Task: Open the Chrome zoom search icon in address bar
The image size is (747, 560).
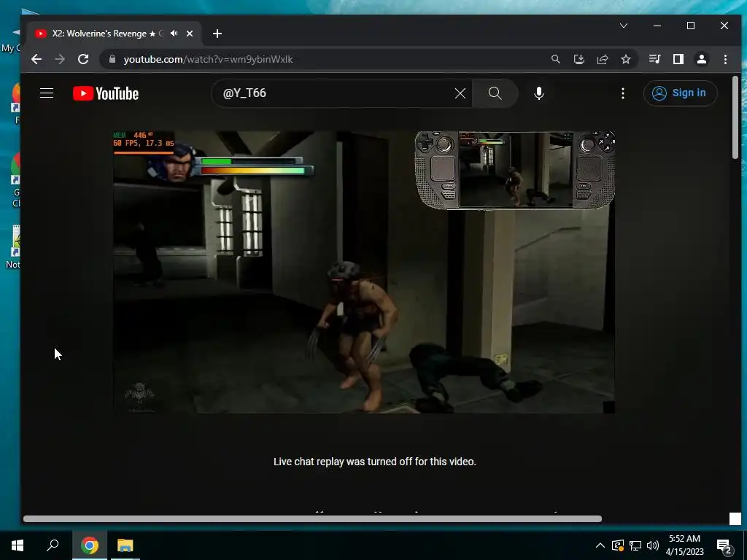Action: coord(555,59)
